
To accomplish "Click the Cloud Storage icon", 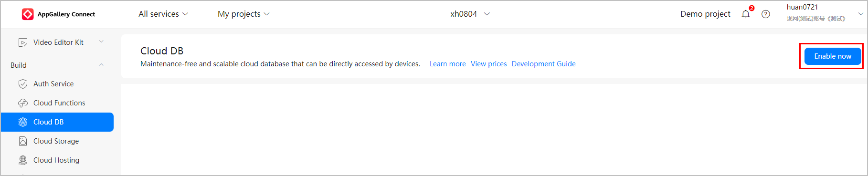I will [22, 141].
